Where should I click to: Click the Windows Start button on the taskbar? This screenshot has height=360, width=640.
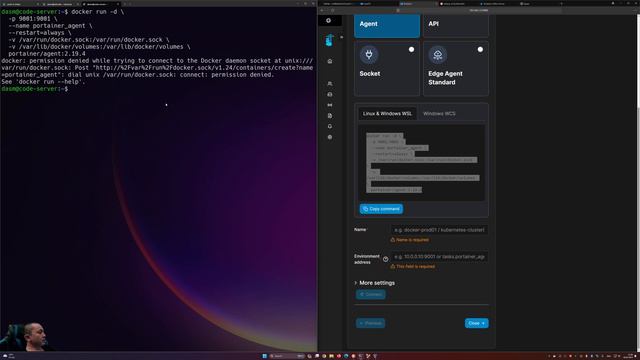click(264, 356)
